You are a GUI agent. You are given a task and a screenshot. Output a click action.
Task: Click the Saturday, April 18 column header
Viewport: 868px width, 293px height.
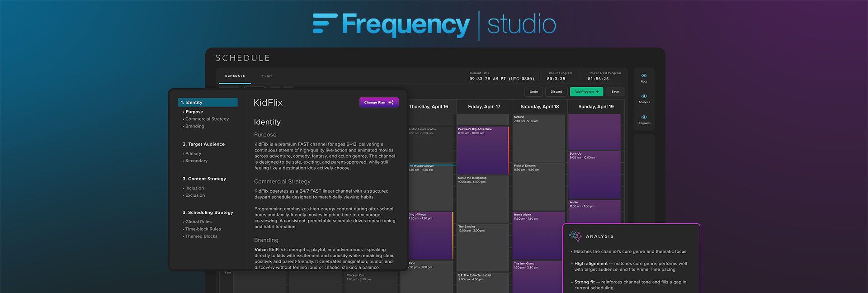(x=540, y=107)
